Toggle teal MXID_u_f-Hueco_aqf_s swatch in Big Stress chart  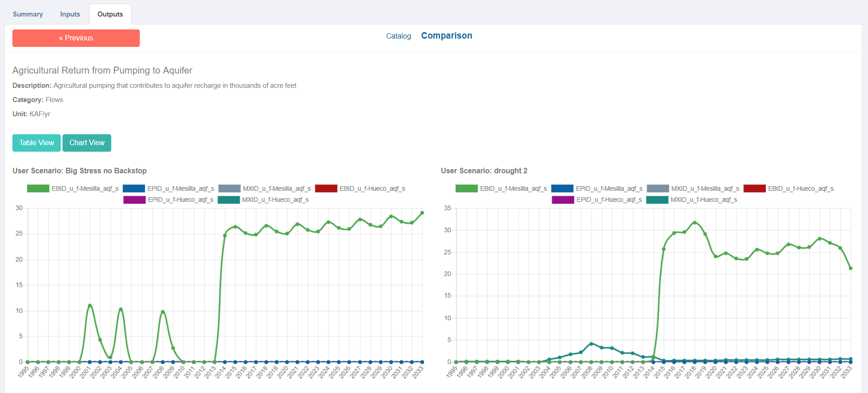click(228, 199)
